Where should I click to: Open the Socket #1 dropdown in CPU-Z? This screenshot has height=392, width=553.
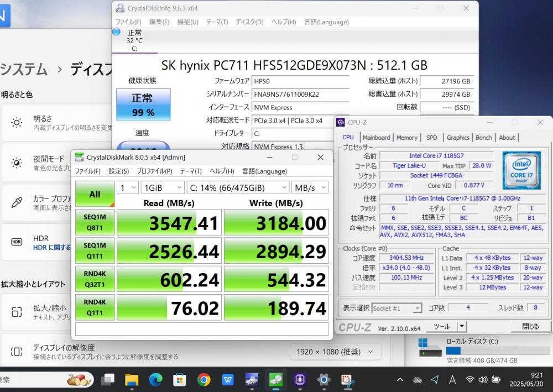[397, 309]
